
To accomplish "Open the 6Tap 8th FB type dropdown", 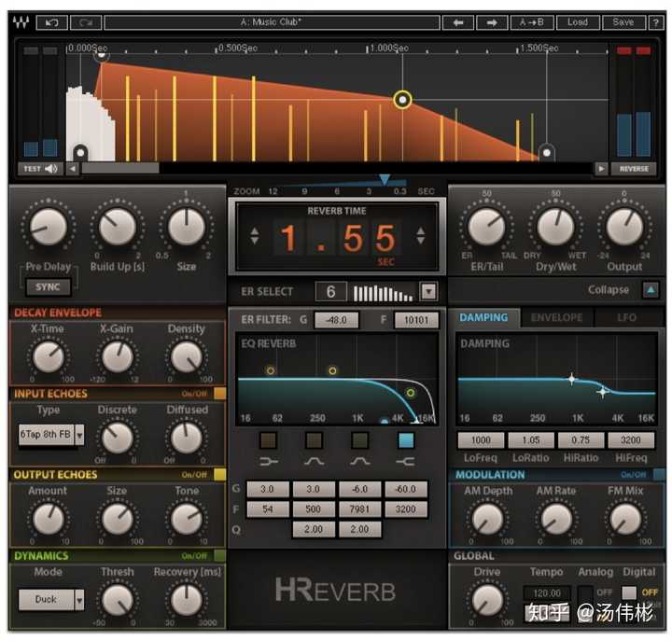I will pos(79,435).
